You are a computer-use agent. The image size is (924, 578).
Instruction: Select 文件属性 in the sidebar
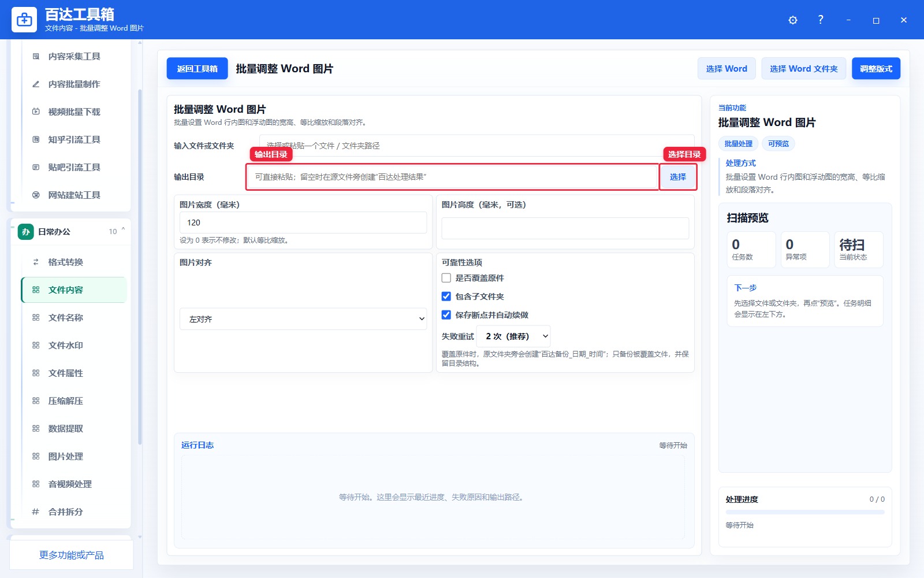(74, 373)
